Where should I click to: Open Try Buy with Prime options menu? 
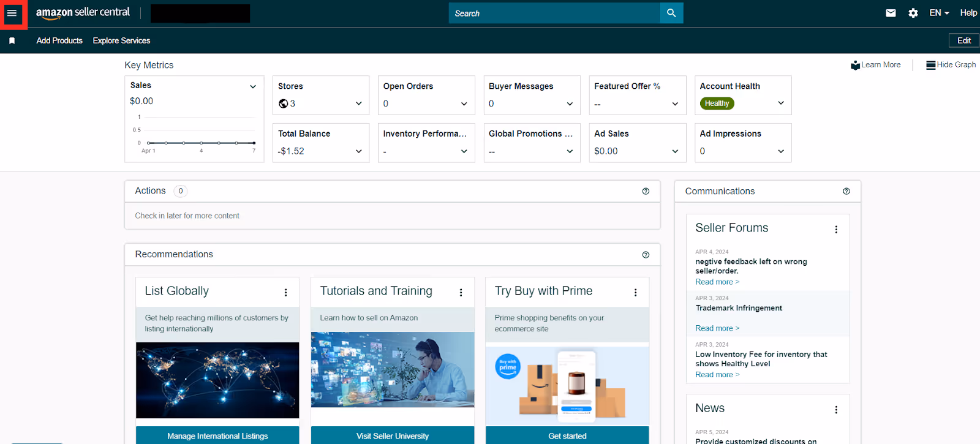click(x=635, y=293)
